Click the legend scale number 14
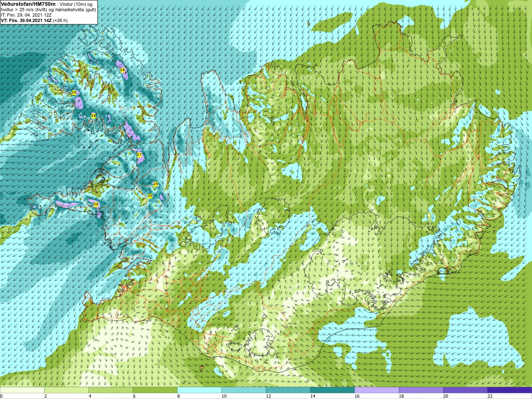 tap(313, 396)
